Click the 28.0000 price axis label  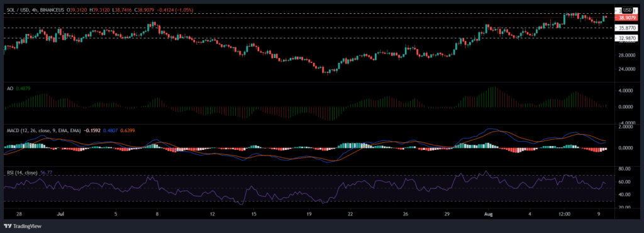tap(628, 55)
